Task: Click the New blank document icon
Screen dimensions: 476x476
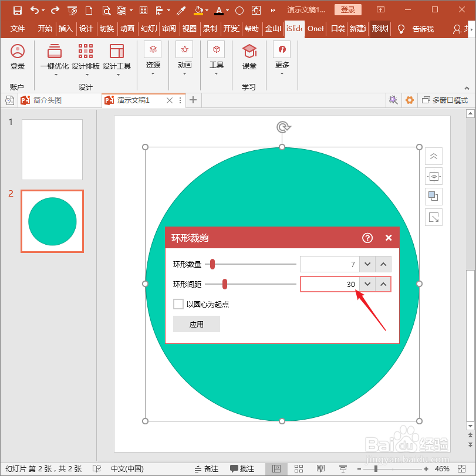Action: (x=89, y=11)
